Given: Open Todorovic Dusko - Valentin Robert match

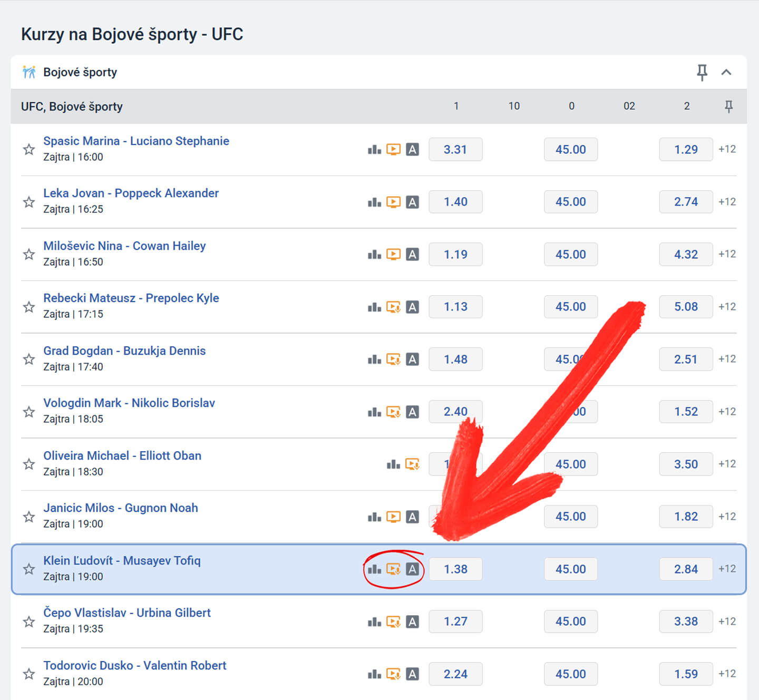Looking at the screenshot, I should point(134,666).
